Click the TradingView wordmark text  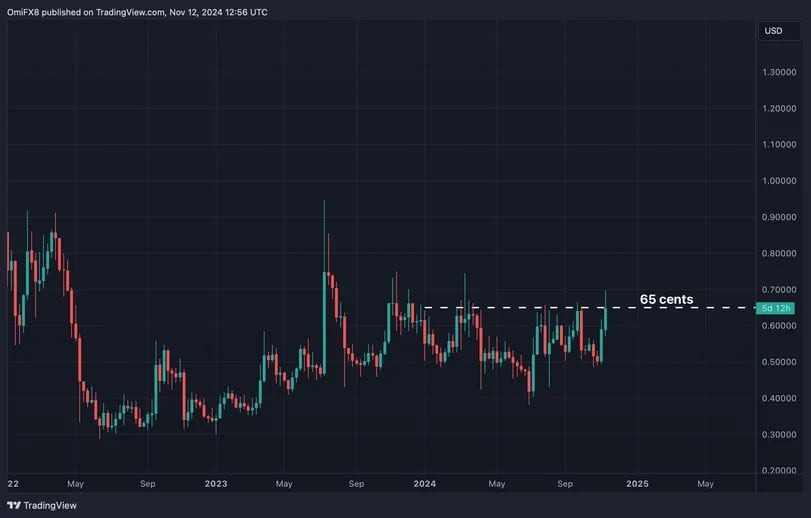tap(50, 506)
